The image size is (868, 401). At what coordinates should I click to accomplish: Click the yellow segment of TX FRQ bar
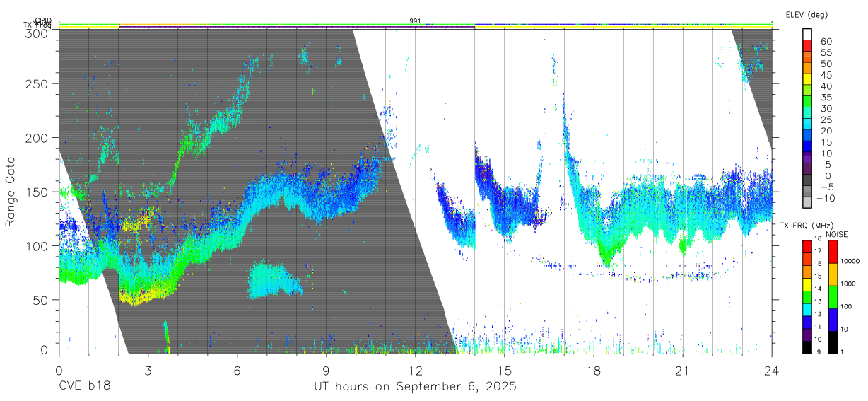click(808, 284)
